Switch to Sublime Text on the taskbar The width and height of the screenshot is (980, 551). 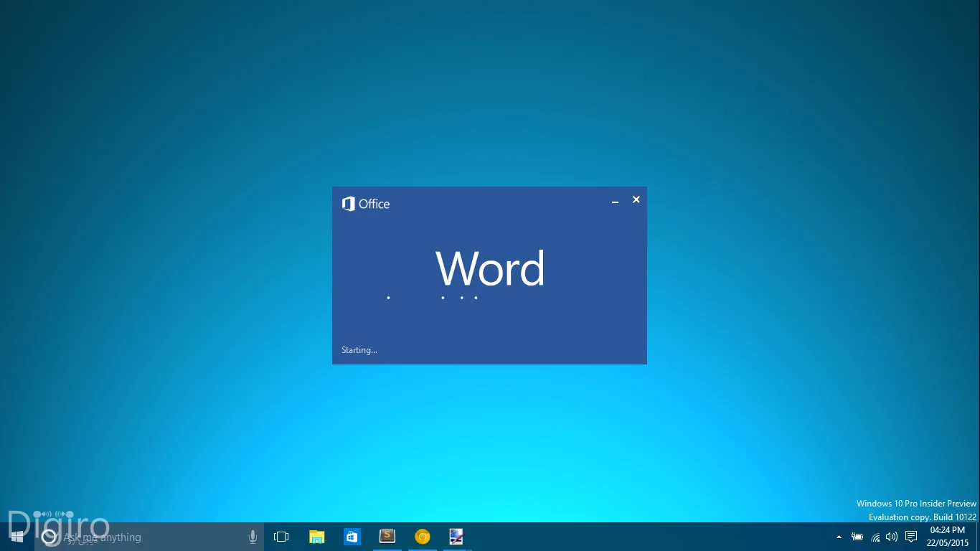point(387,536)
